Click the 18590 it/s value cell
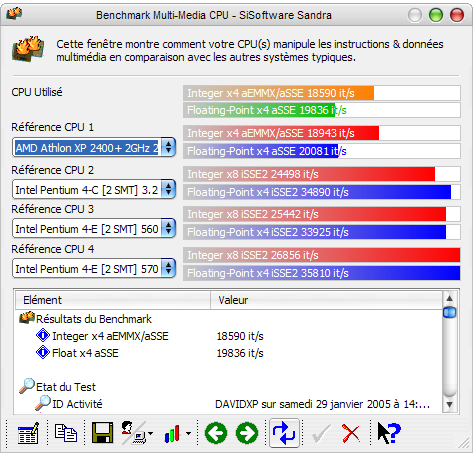The image size is (473, 453). (x=240, y=336)
